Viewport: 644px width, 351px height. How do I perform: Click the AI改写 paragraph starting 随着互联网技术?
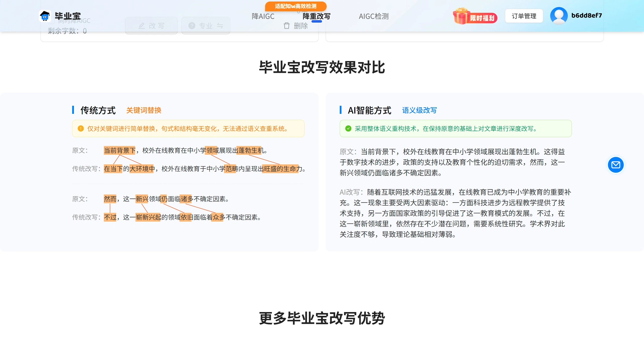455,213
